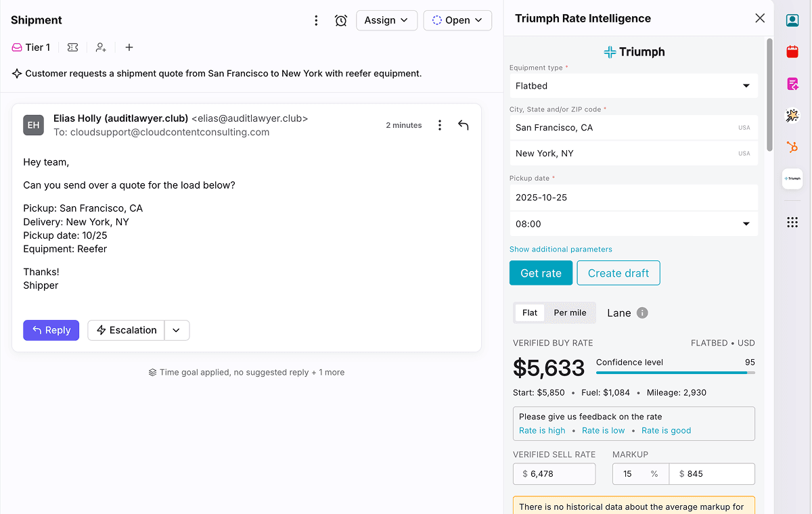The image size is (812, 514).
Task: Click the Rate is high link
Action: point(542,430)
